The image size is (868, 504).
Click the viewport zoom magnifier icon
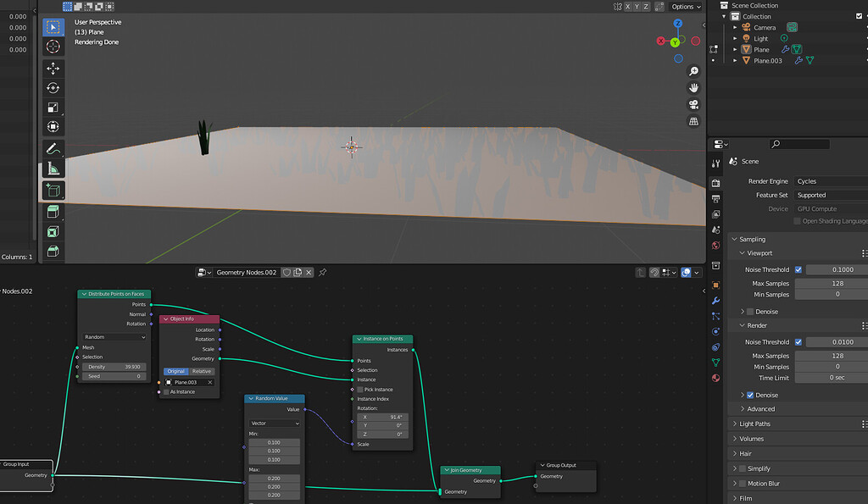tap(693, 71)
